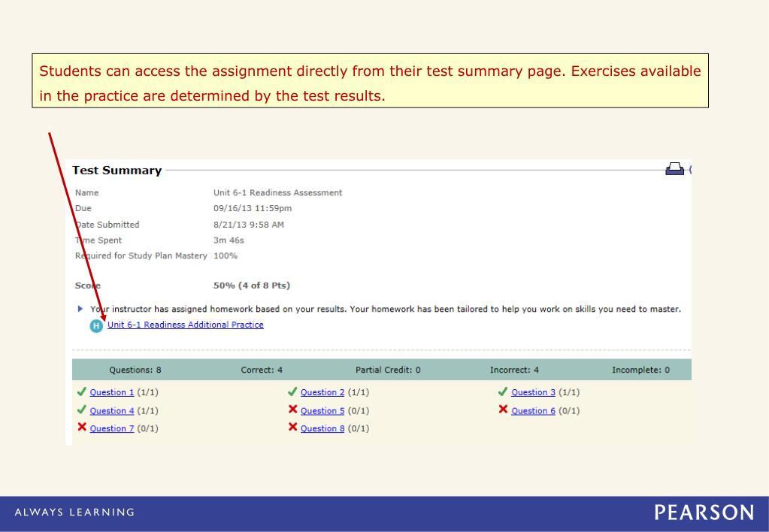Viewport: 769px width, 532px height.
Task: Click the 'ALWAYS LEARNING' footer text
Action: pyautogui.click(x=74, y=512)
